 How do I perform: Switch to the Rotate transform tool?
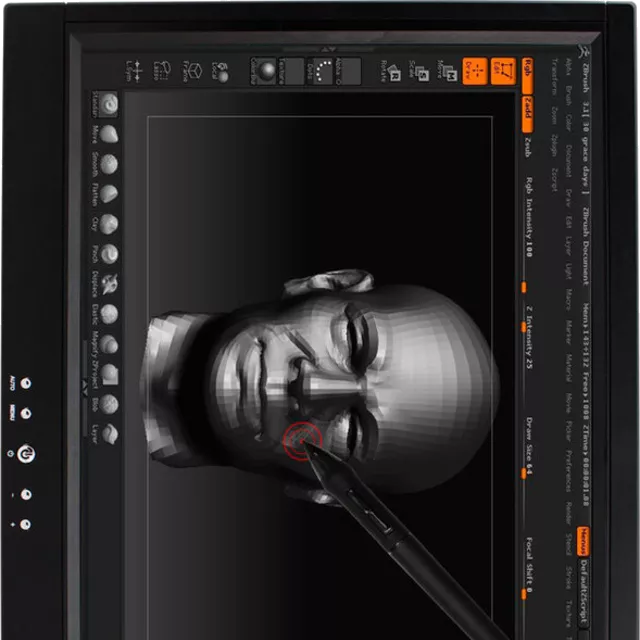click(x=387, y=70)
